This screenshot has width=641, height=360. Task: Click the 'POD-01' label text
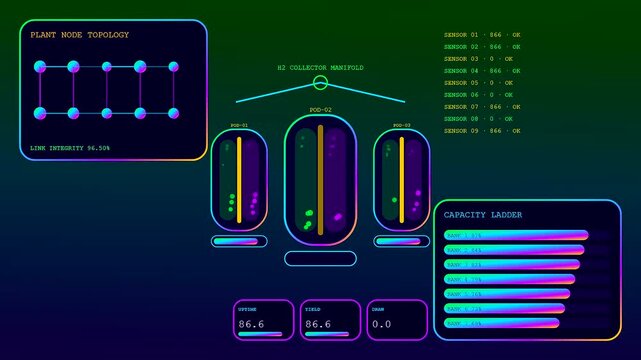click(x=239, y=125)
